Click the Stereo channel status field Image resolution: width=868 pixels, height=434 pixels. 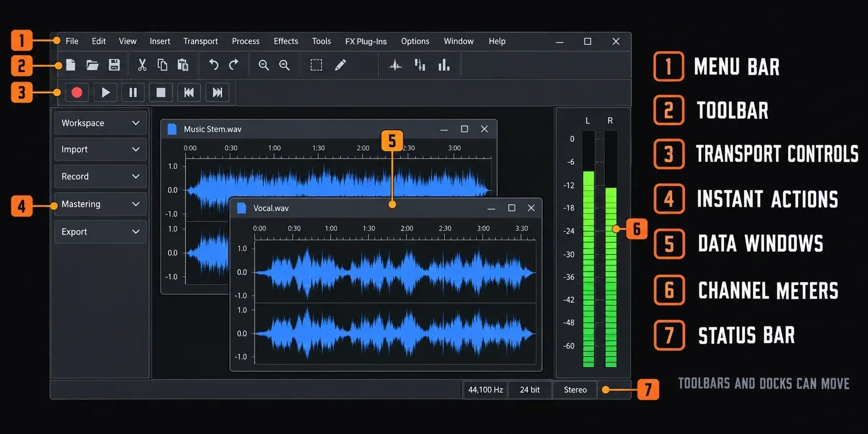[x=575, y=389]
